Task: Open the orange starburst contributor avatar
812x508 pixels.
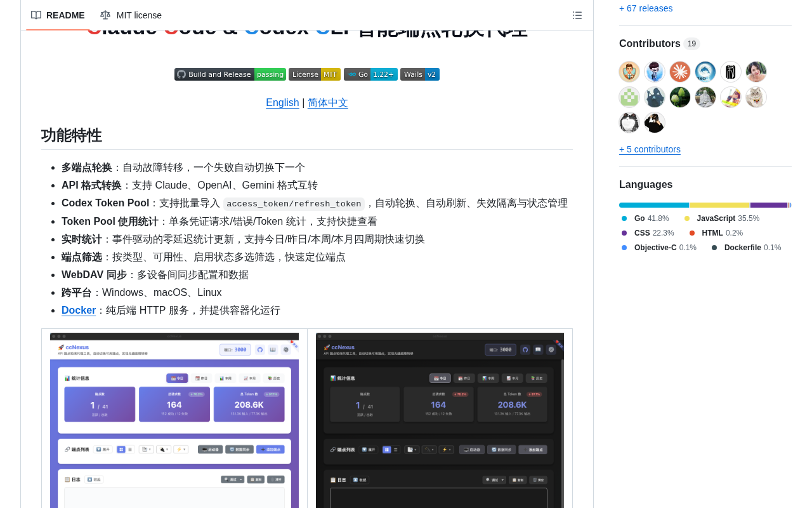Action: (680, 72)
